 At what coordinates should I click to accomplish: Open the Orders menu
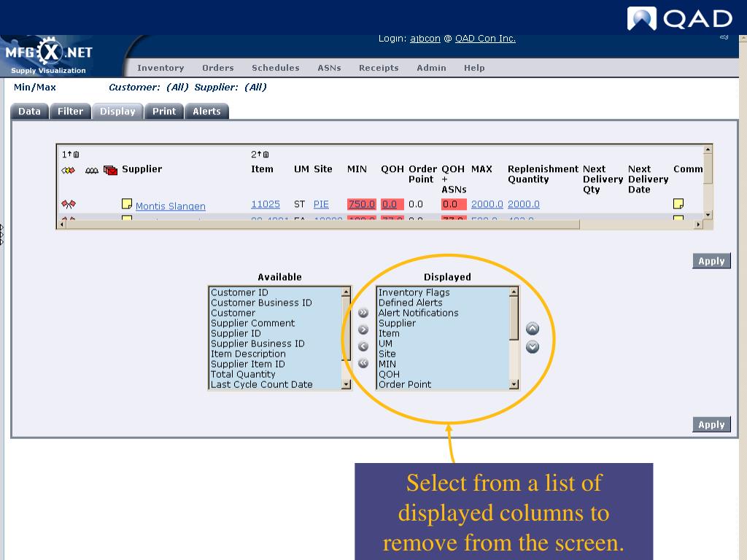click(x=217, y=68)
